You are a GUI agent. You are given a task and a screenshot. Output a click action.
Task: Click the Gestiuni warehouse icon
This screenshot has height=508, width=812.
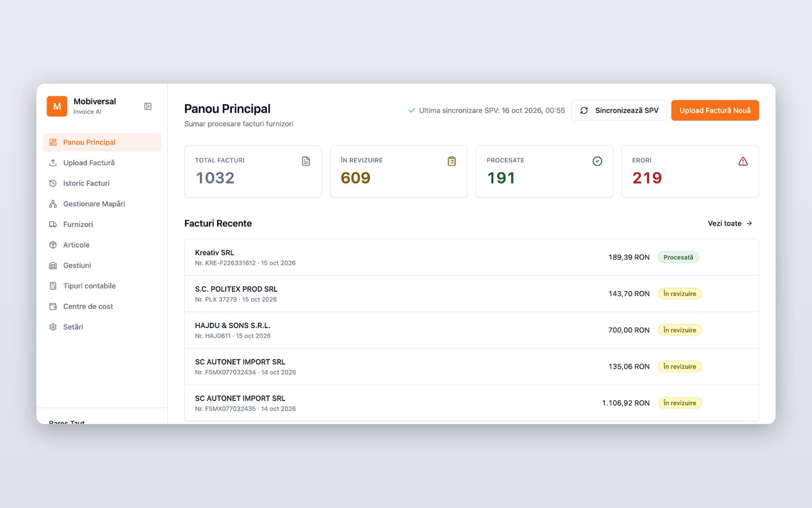click(53, 265)
